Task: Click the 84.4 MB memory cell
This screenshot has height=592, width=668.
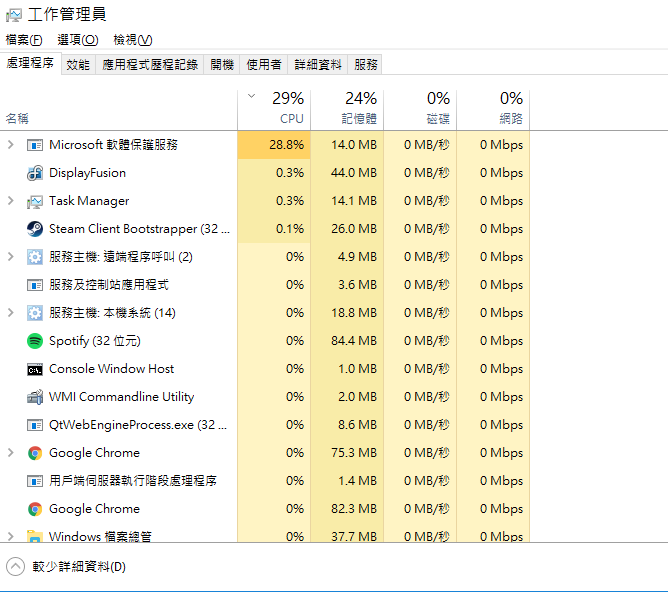Action: point(347,341)
